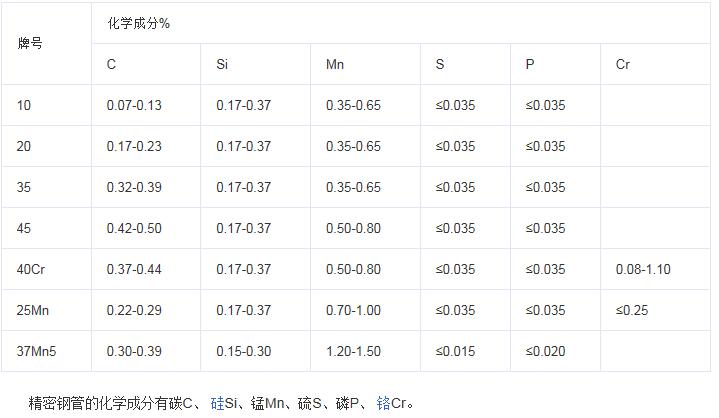The image size is (719, 418).
Task: Click the 25Mn grade row label
Action: pos(46,310)
